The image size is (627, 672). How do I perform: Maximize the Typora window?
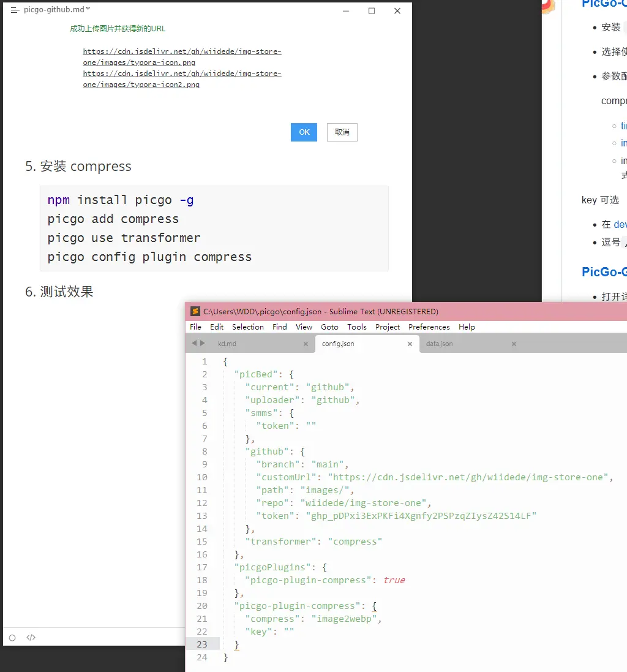pos(372,10)
